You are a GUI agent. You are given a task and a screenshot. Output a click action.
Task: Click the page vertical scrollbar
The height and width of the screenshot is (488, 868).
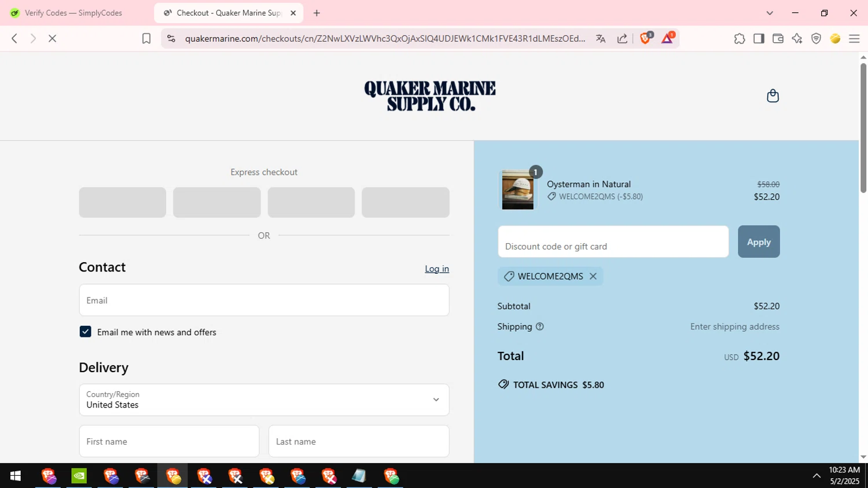(863, 127)
